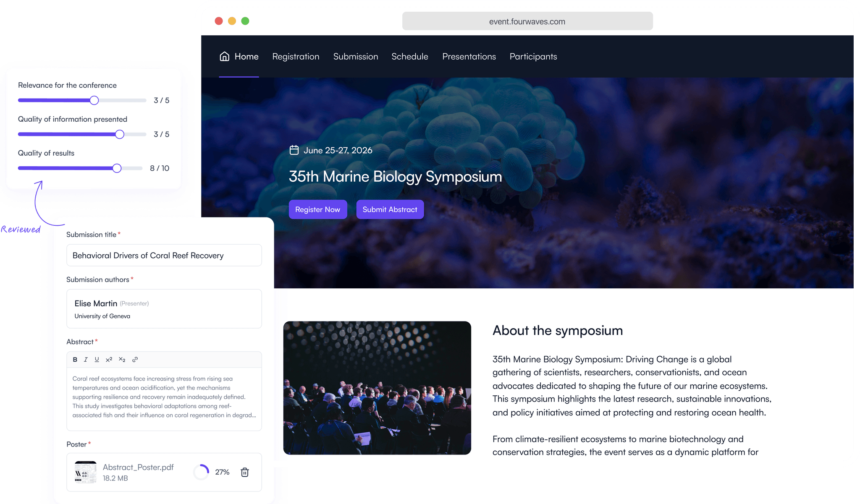
Task: Click the Abstract_Poster.pdf thumbnail preview
Action: point(85,472)
